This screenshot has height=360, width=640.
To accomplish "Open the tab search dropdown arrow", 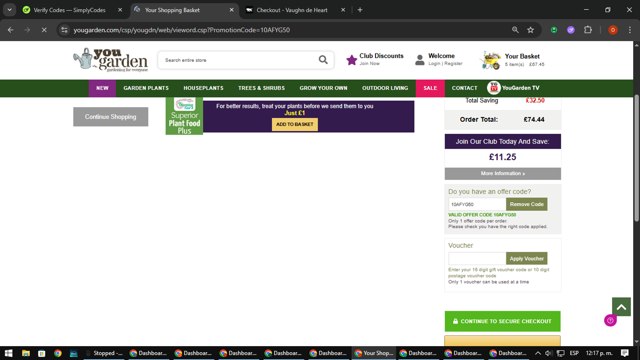I will [9, 10].
